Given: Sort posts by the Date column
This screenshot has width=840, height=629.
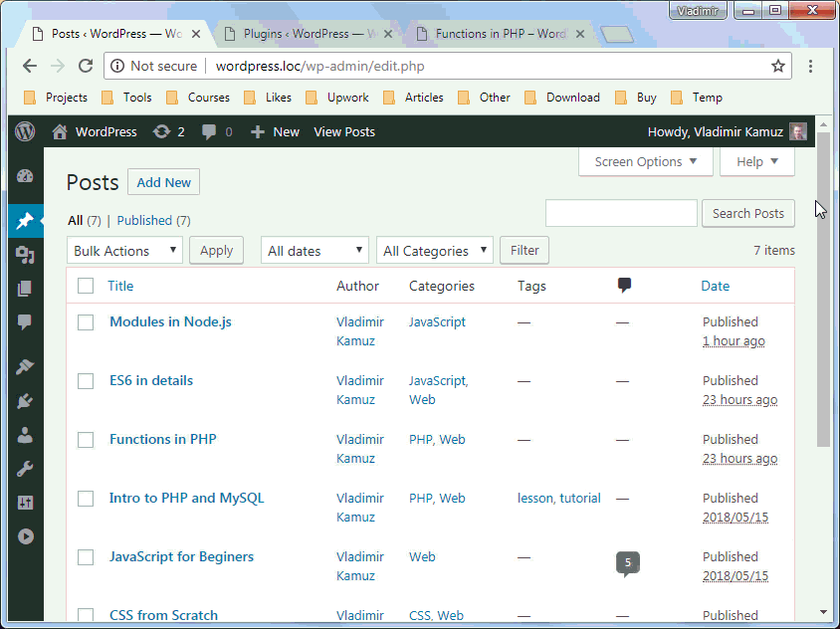Looking at the screenshot, I should tap(716, 286).
